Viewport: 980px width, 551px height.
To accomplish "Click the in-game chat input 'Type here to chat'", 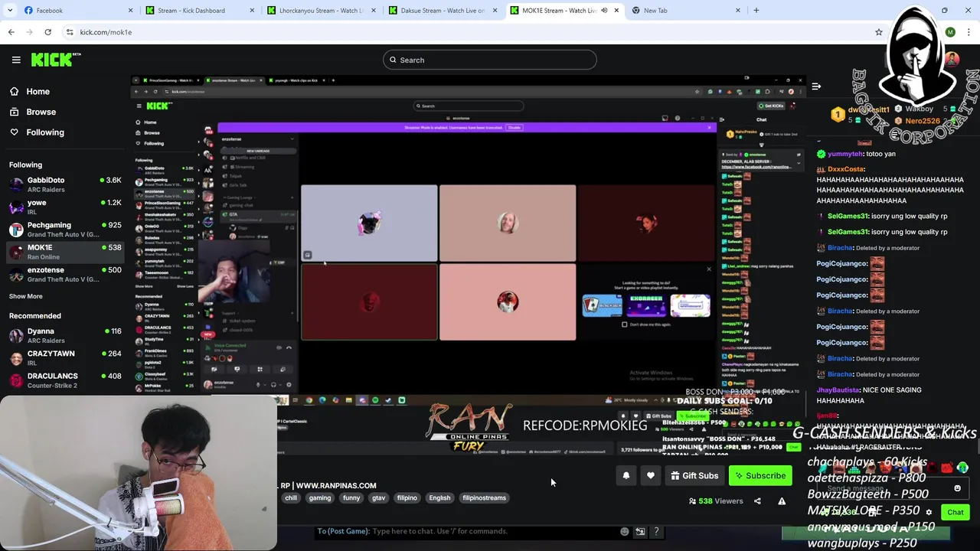I will 467,531.
